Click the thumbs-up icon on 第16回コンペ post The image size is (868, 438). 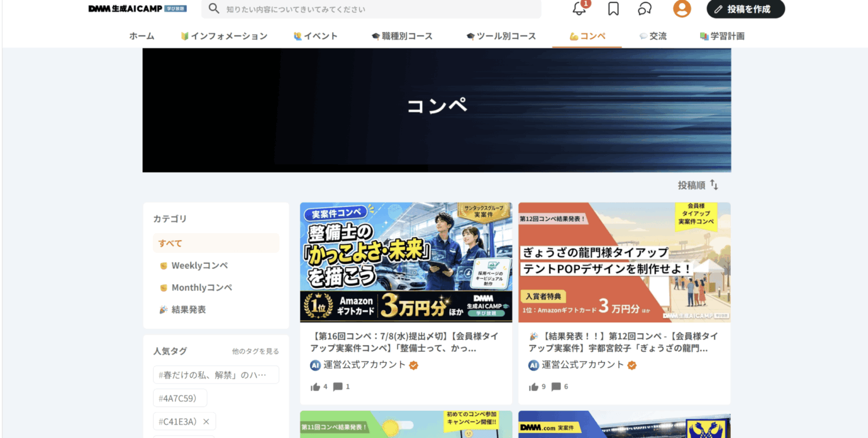click(315, 387)
